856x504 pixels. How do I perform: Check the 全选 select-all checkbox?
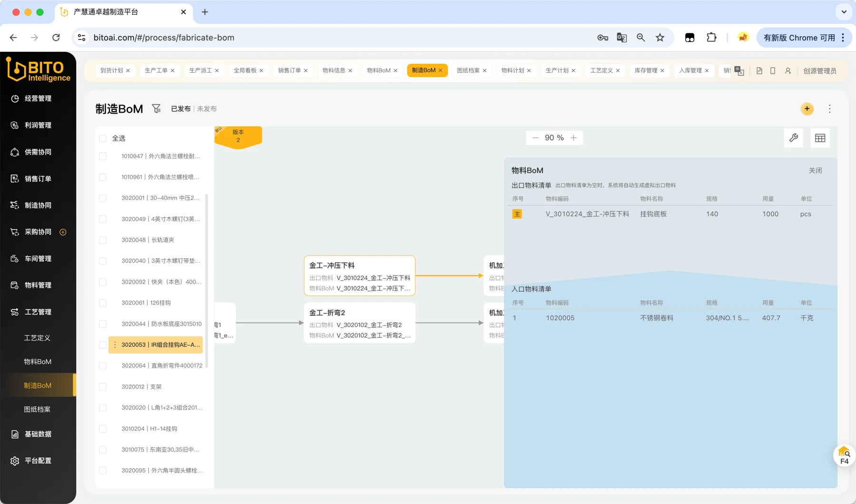coord(103,138)
